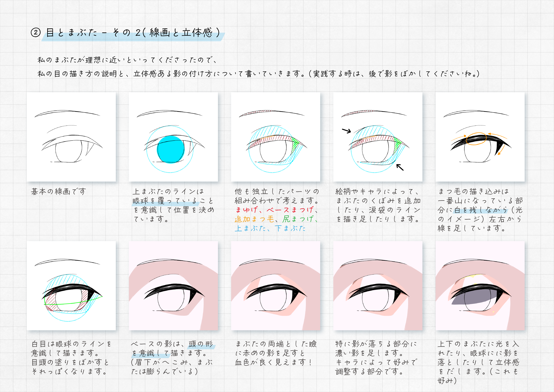Image resolution: width=554 pixels, height=392 pixels.
Task: Click the eye image with two black arrows
Action: point(378,137)
